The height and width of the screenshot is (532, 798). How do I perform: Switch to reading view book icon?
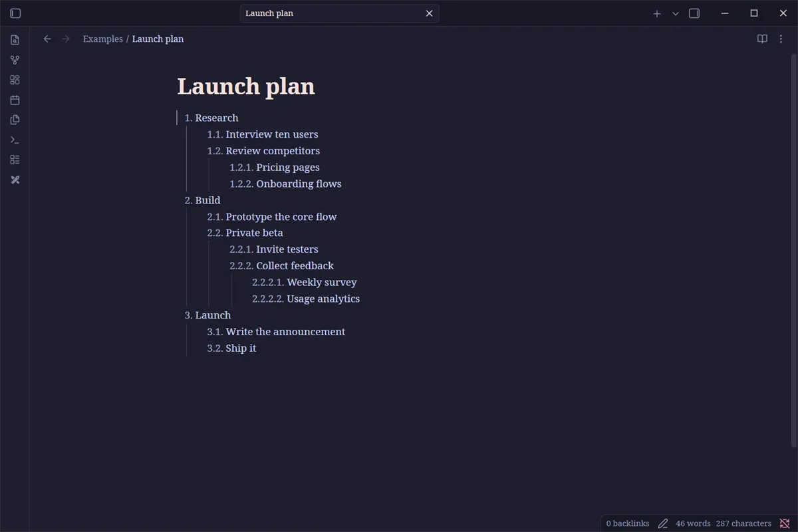(x=762, y=39)
